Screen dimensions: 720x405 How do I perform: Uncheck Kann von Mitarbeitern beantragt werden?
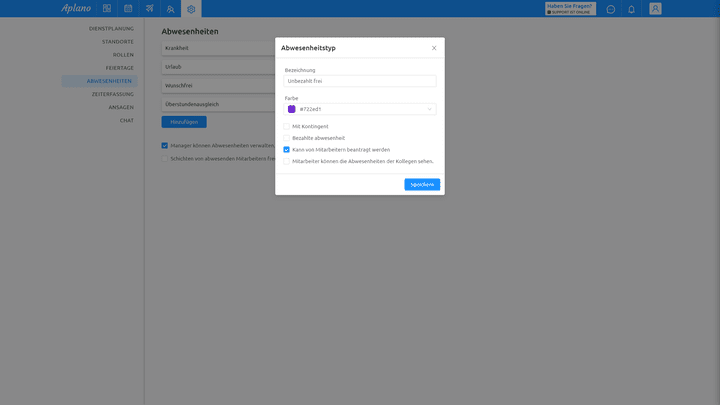pos(287,149)
